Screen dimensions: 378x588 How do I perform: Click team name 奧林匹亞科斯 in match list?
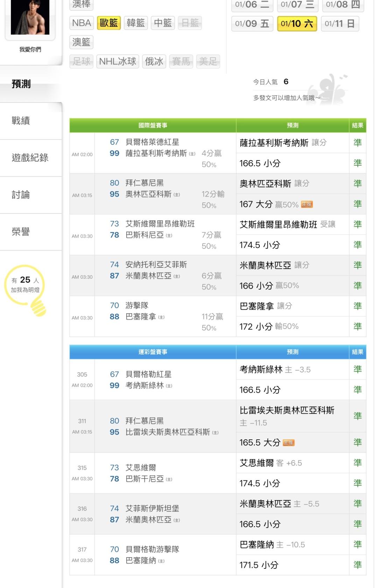coord(148,194)
